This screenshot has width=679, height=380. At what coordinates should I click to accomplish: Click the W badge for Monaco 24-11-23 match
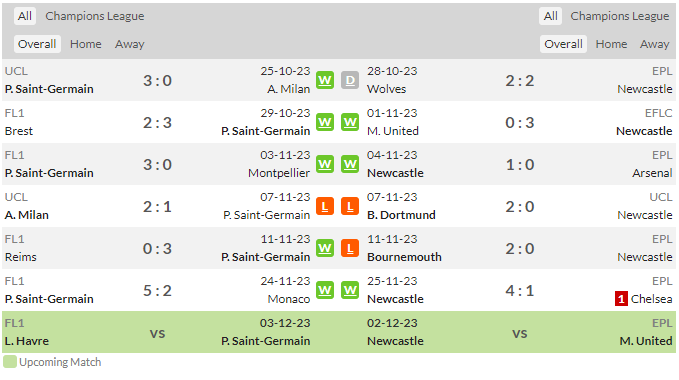(x=325, y=290)
